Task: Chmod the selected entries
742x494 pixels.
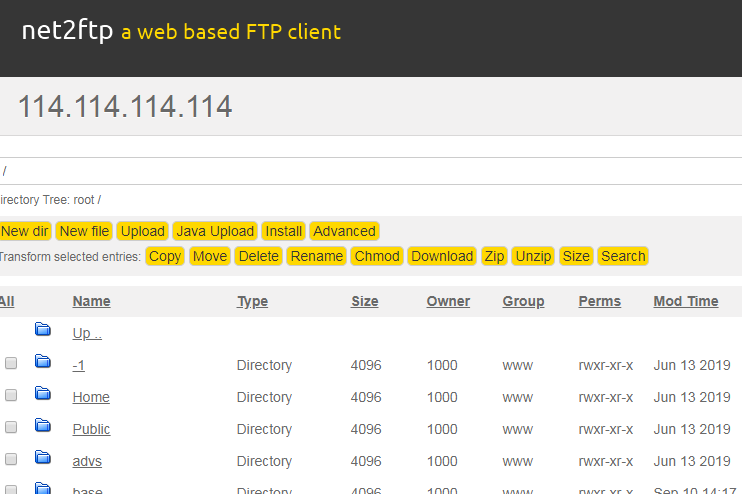Action: pos(377,256)
